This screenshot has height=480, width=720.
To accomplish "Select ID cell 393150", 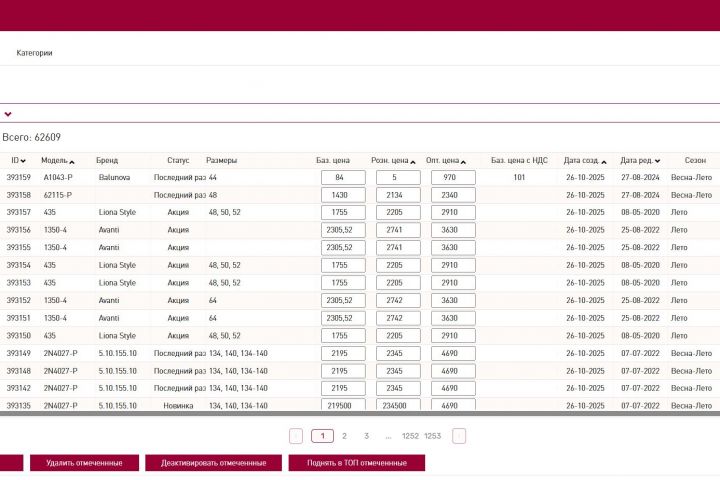I will [x=18, y=336].
